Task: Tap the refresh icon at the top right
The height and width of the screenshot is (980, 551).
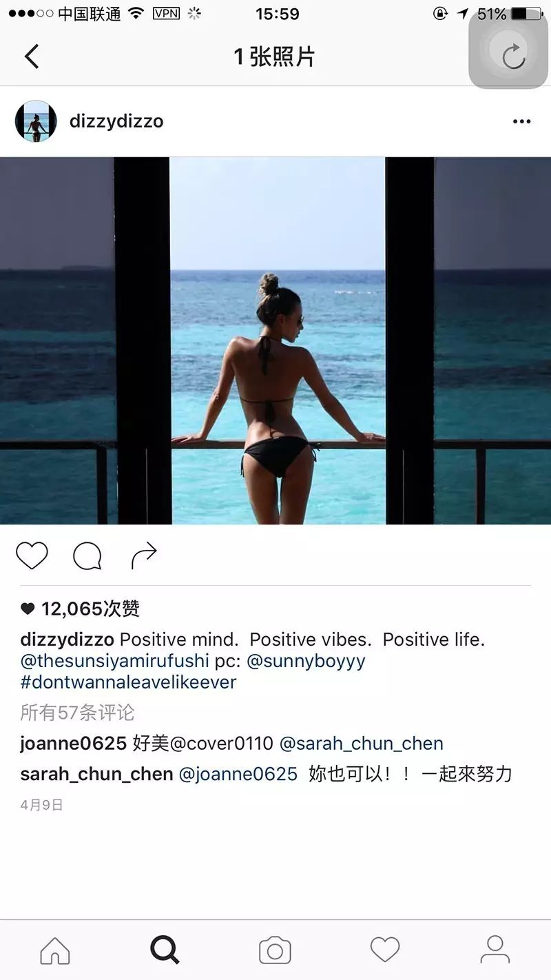Action: [508, 50]
